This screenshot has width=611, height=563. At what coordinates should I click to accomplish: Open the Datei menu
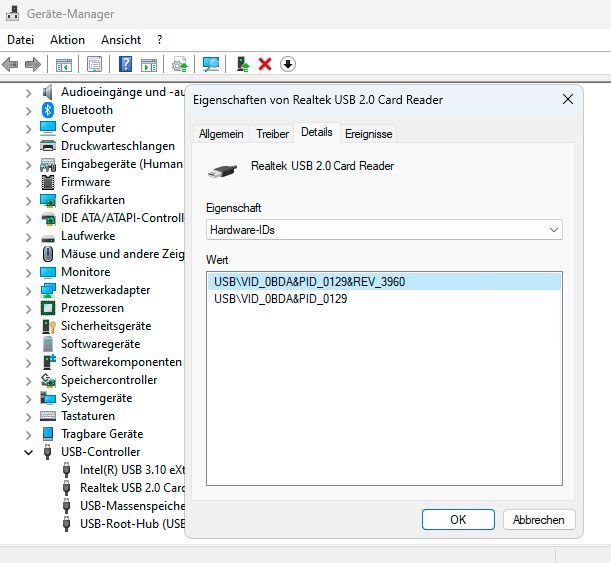point(20,40)
